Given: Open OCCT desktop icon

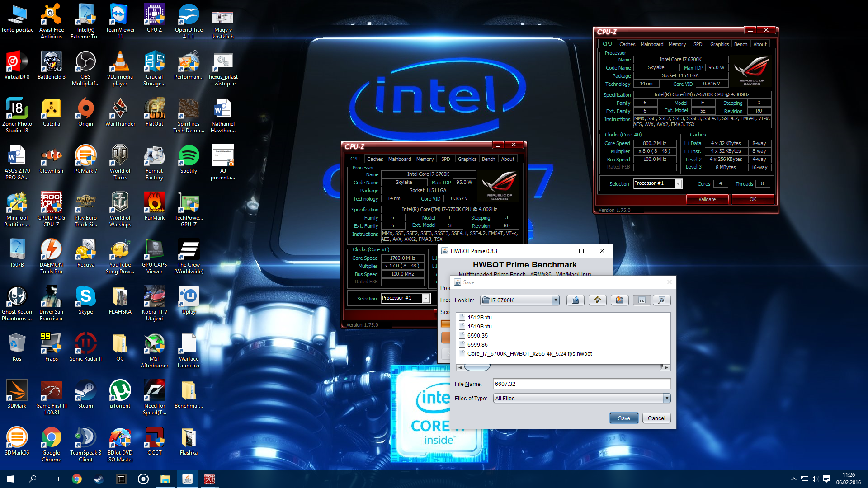Looking at the screenshot, I should pyautogui.click(x=155, y=441).
